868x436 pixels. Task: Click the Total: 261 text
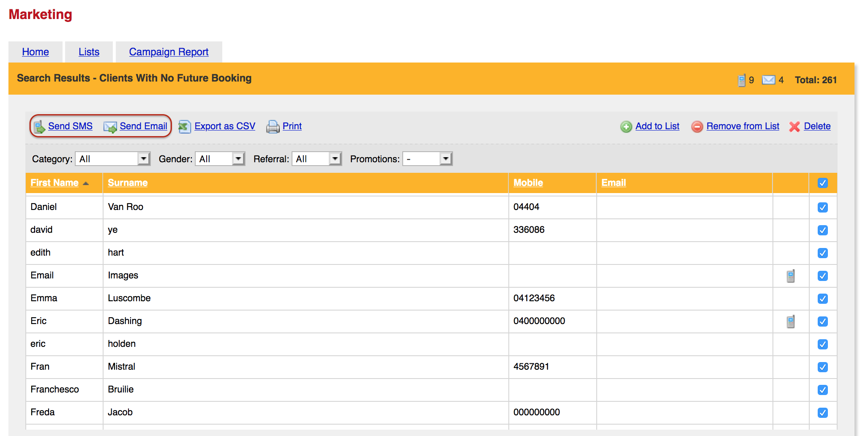coord(816,80)
